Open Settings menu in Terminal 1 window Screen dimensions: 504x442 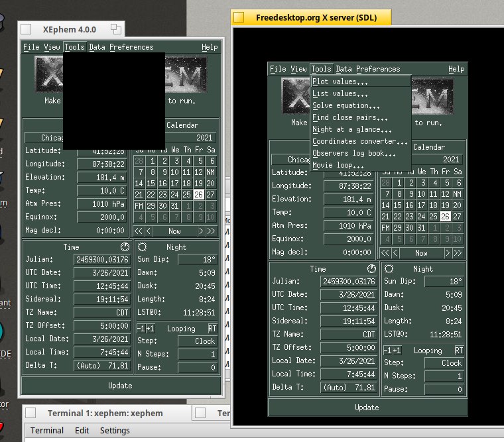tap(115, 431)
